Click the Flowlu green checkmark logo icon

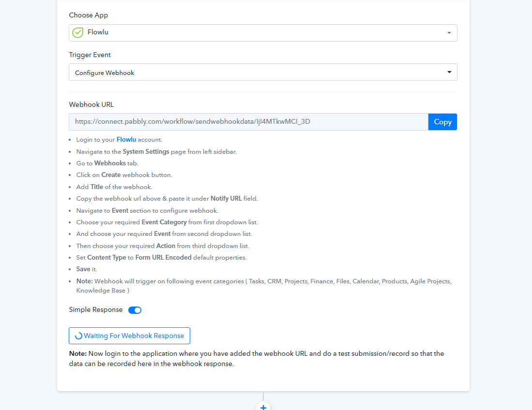click(77, 33)
